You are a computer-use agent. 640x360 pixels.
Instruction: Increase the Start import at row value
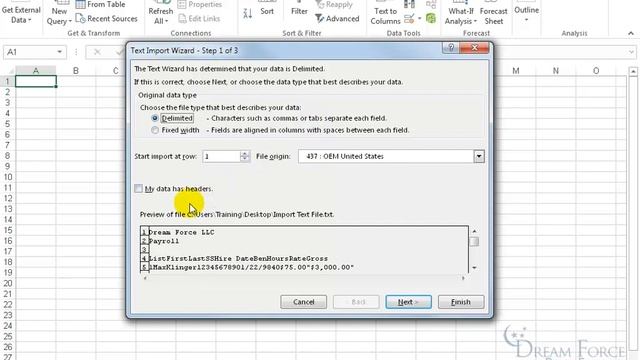tap(244, 153)
